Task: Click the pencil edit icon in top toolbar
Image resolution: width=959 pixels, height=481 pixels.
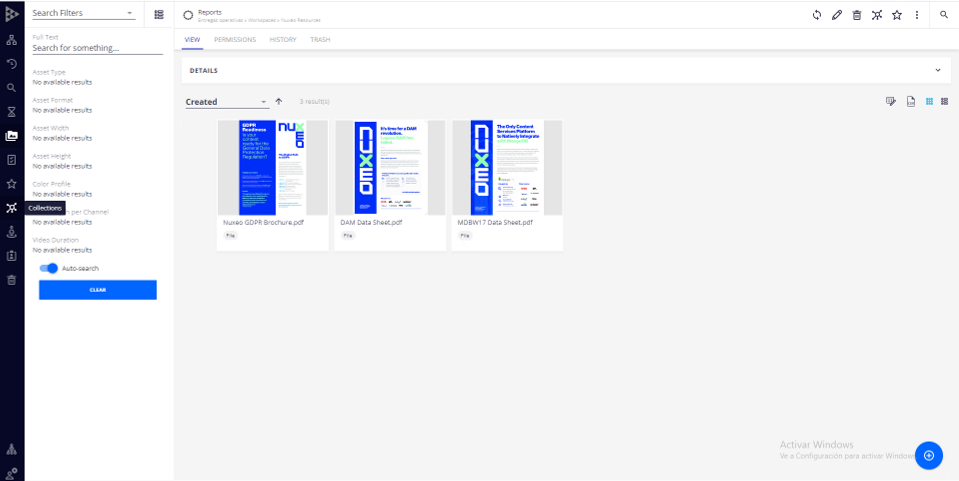Action: point(837,15)
